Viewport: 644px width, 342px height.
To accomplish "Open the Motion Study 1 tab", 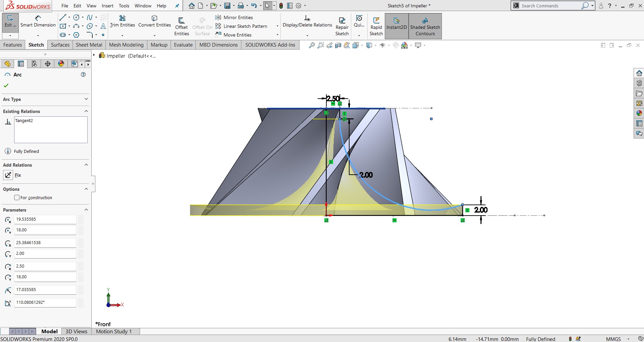I will pyautogui.click(x=114, y=331).
